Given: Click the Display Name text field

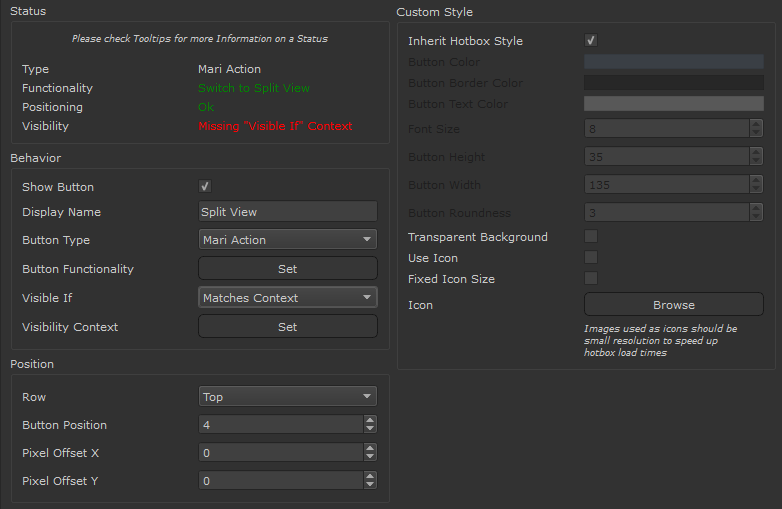Looking at the screenshot, I should point(288,212).
